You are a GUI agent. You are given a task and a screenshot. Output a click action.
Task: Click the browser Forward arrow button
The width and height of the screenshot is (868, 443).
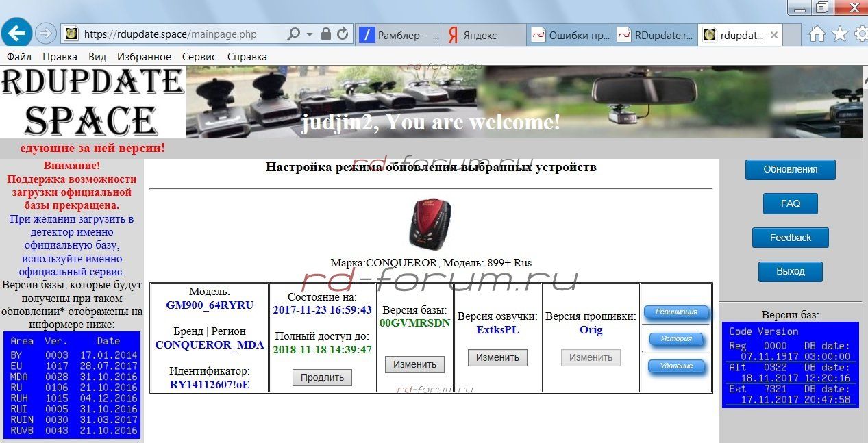[45, 34]
